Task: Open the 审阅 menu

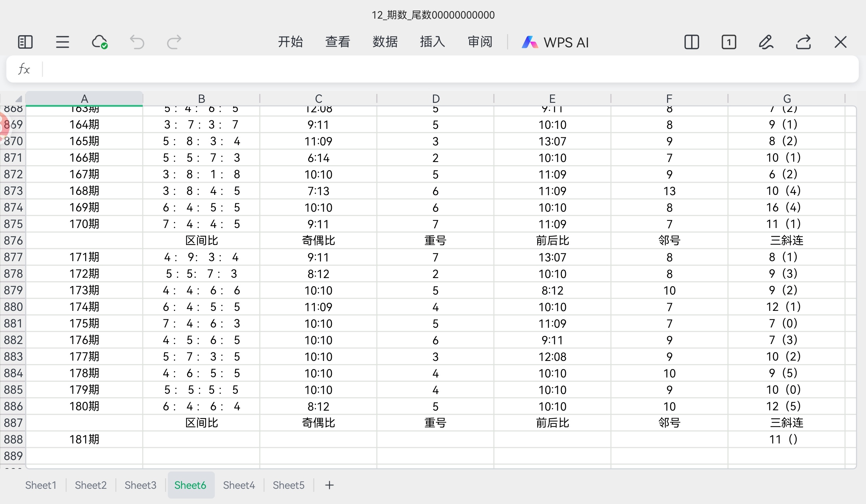Action: [x=480, y=42]
